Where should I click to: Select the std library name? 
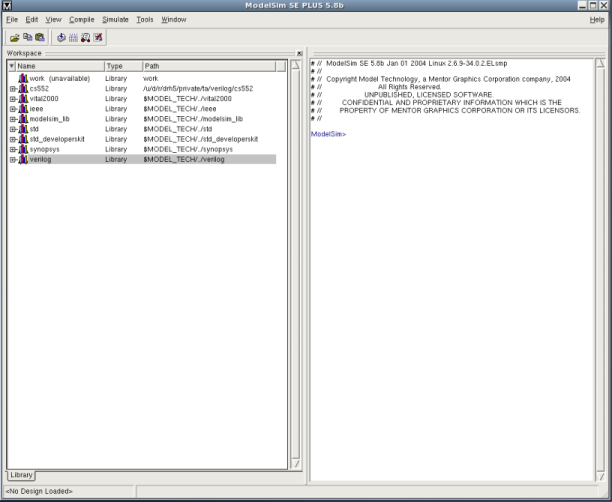coord(34,129)
